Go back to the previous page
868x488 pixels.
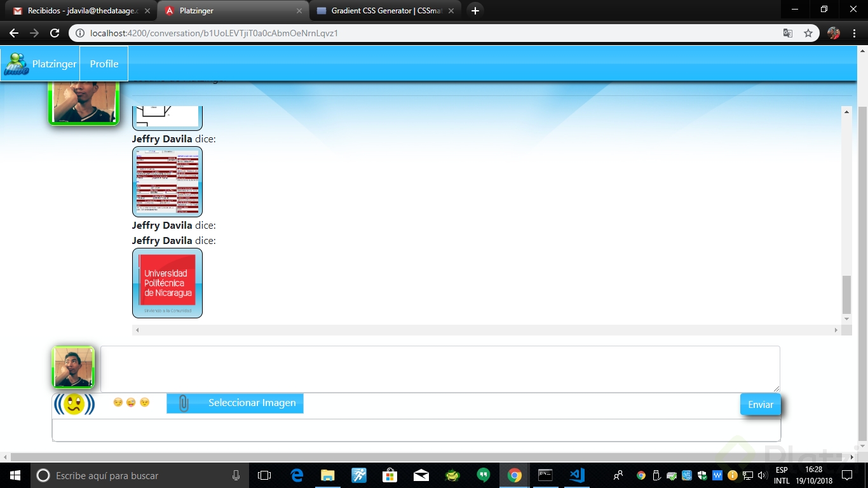pyautogui.click(x=14, y=33)
